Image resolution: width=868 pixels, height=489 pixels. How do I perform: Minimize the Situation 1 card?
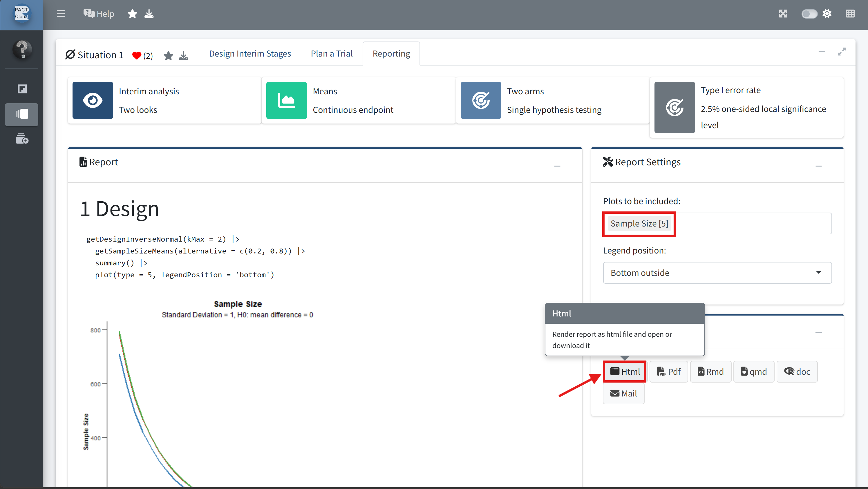click(x=822, y=52)
